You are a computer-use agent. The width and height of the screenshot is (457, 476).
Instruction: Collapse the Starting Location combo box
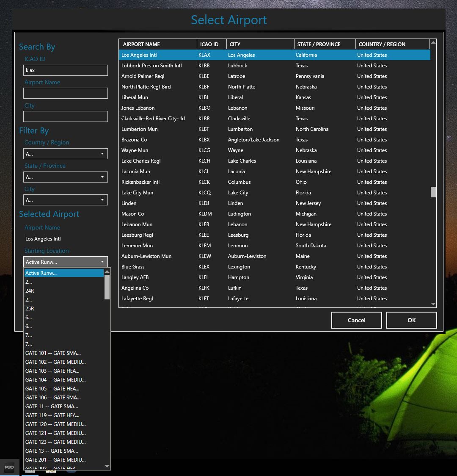(x=66, y=262)
